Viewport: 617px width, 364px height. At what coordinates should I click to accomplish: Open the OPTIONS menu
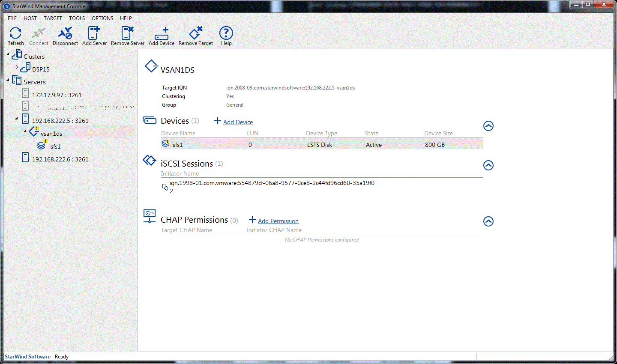coord(102,18)
